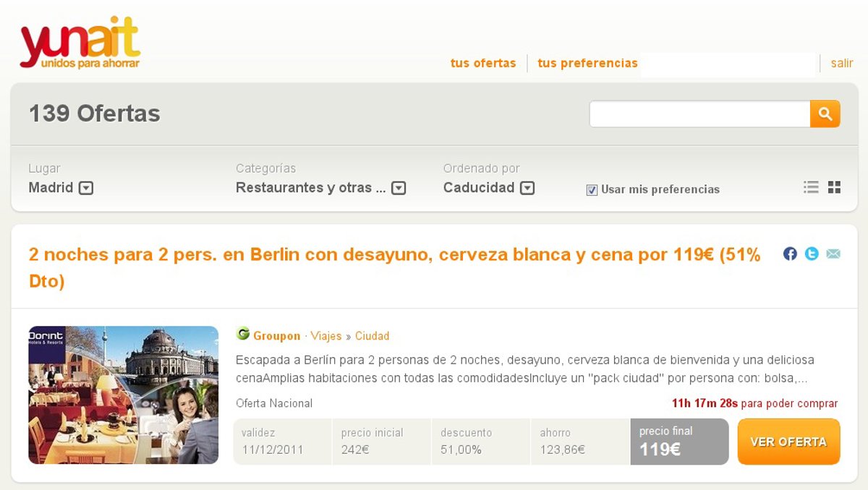Viewport: 868px width, 490px height.
Task: Open the Lugar dropdown showing Madrid
Action: [x=85, y=188]
